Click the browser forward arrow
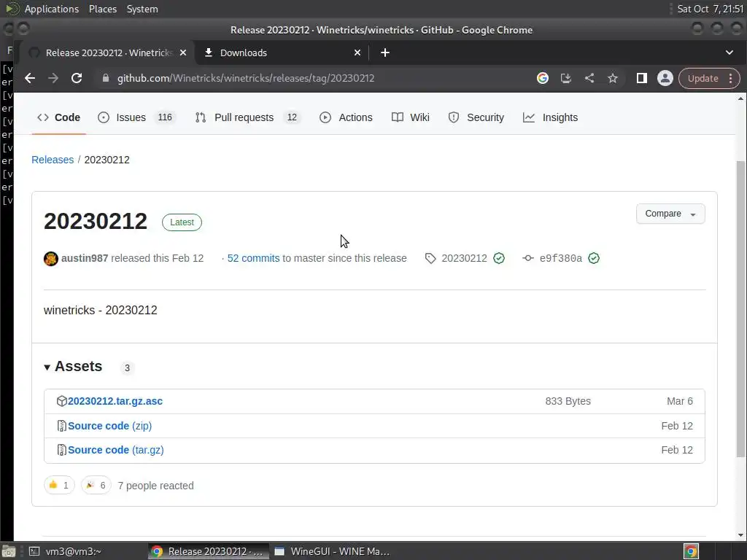 tap(53, 78)
